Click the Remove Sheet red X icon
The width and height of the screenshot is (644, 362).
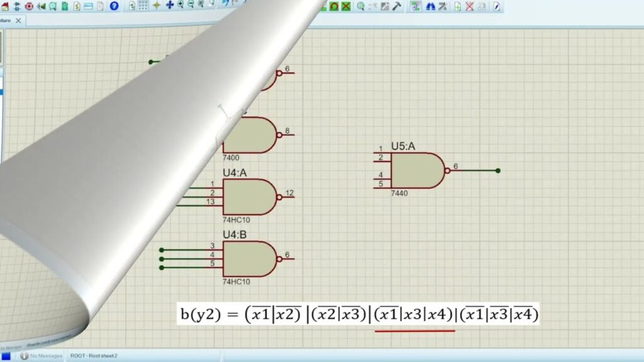[470, 6]
